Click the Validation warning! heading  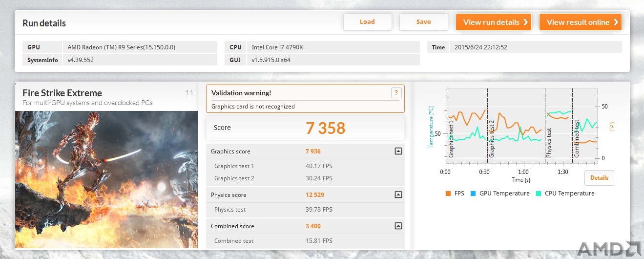click(x=241, y=93)
